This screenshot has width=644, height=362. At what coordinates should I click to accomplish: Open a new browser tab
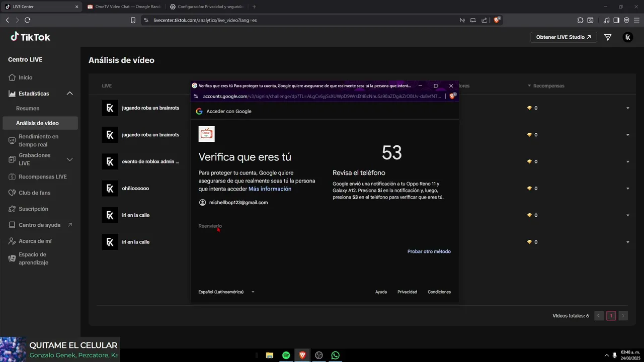tap(254, 7)
